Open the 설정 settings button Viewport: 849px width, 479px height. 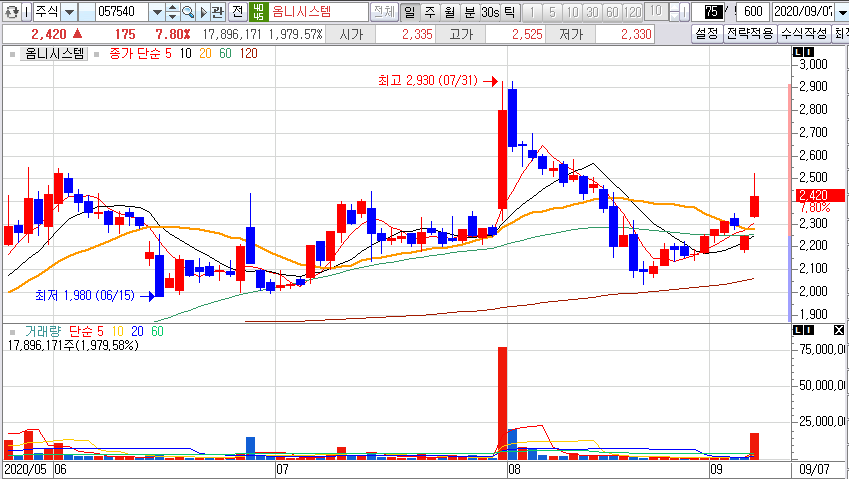click(707, 34)
